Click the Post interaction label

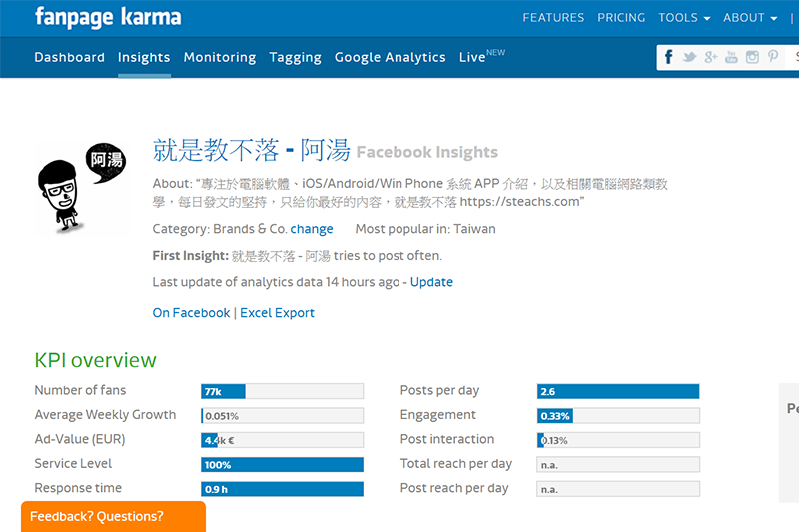446,439
